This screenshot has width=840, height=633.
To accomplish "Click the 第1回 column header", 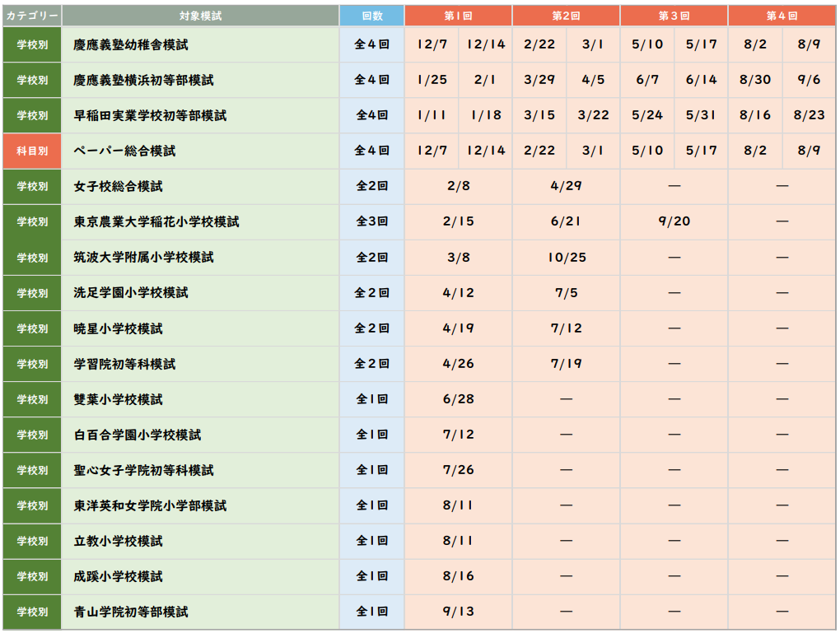I will [458, 16].
